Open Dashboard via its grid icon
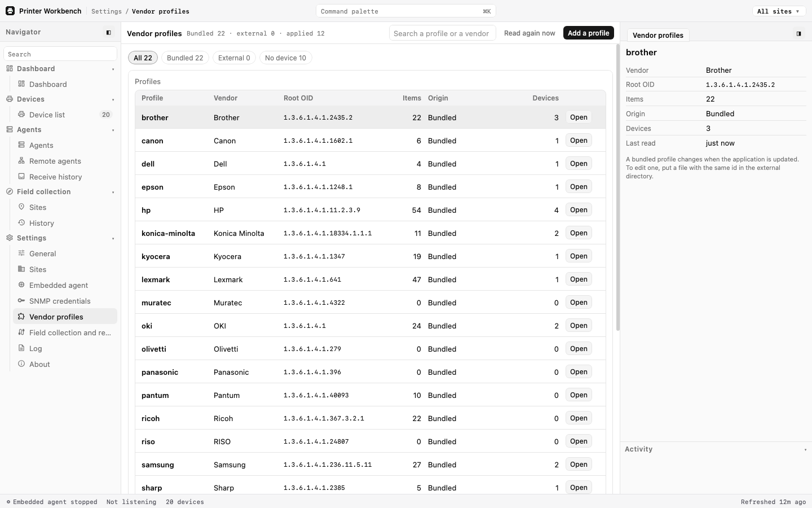This screenshot has height=508, width=812. click(x=21, y=84)
